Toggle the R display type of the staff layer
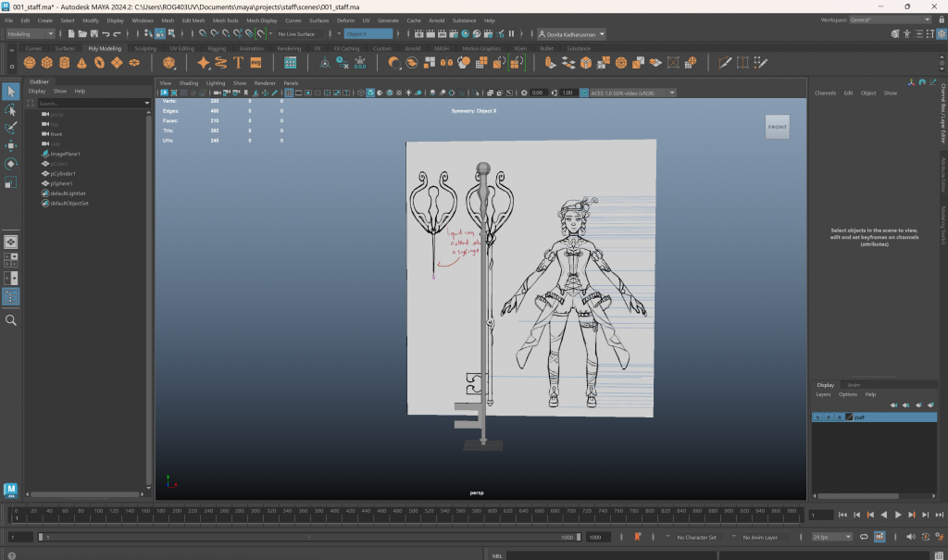The image size is (948, 560). [840, 417]
